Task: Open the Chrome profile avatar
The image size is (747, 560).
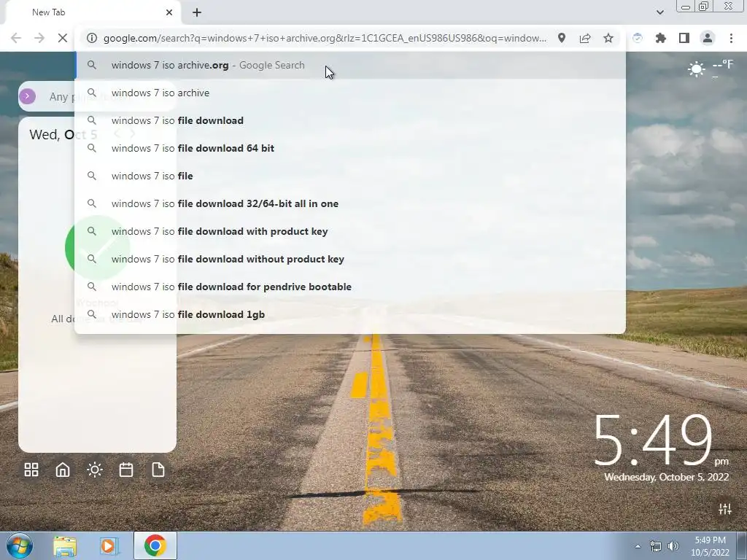Action: [708, 38]
